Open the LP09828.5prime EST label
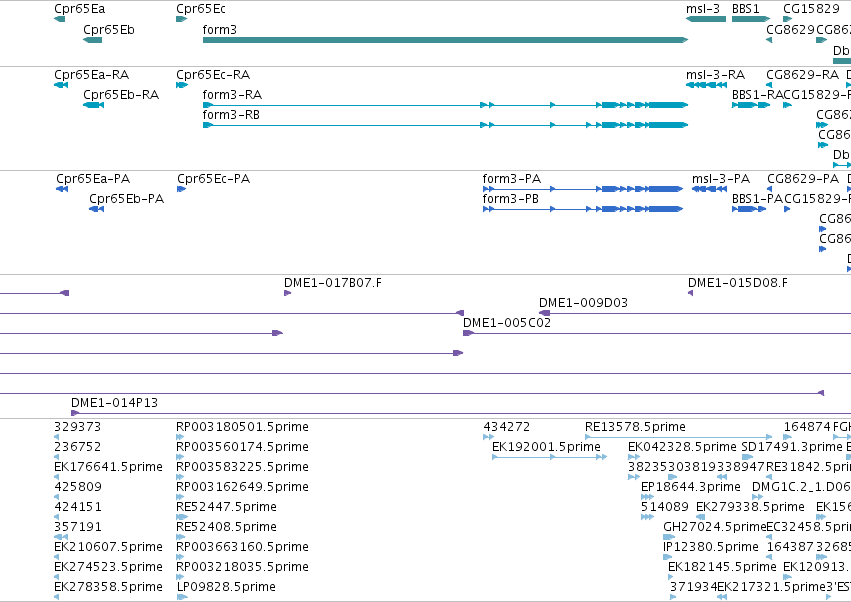The height and width of the screenshot is (602, 851). pos(226,587)
